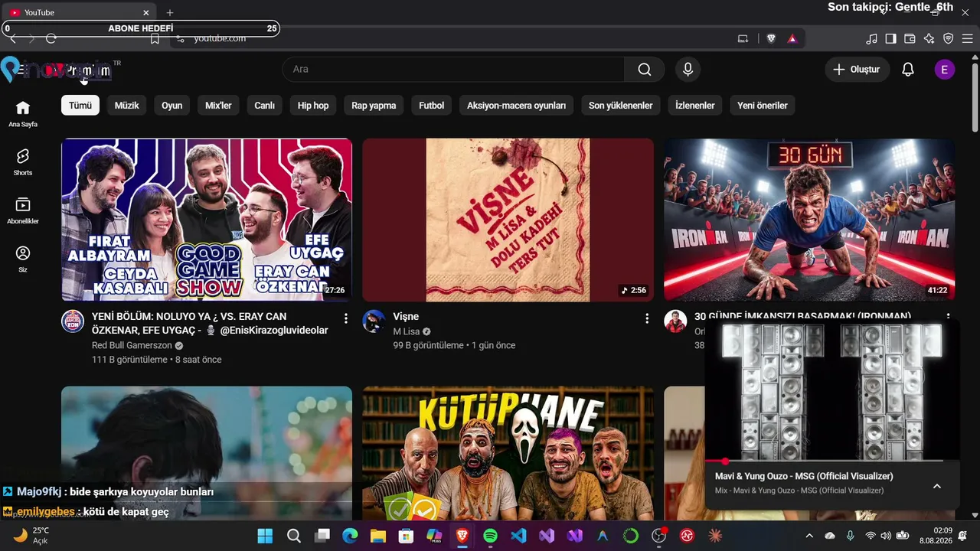Close the YouTube browser tab
This screenshot has height=551, width=980.
point(146,12)
